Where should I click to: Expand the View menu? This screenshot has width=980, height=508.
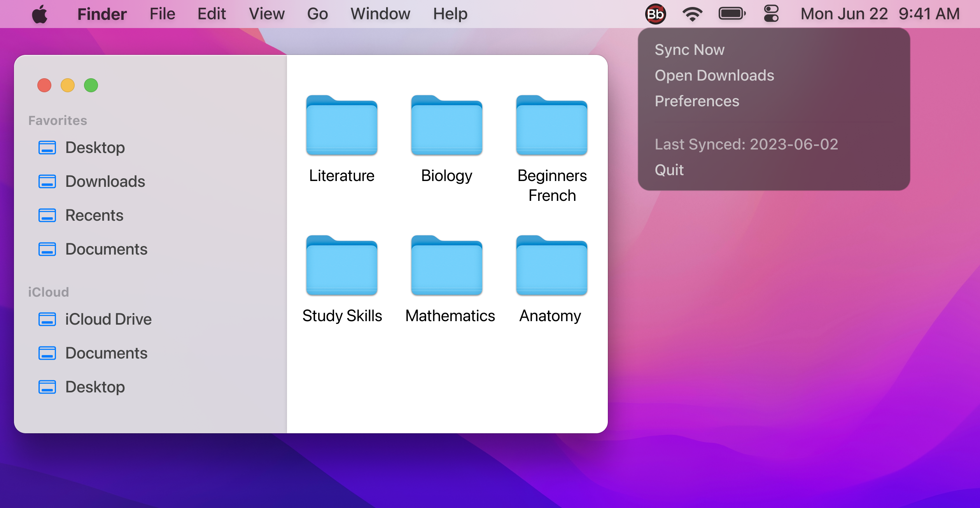pos(266,14)
